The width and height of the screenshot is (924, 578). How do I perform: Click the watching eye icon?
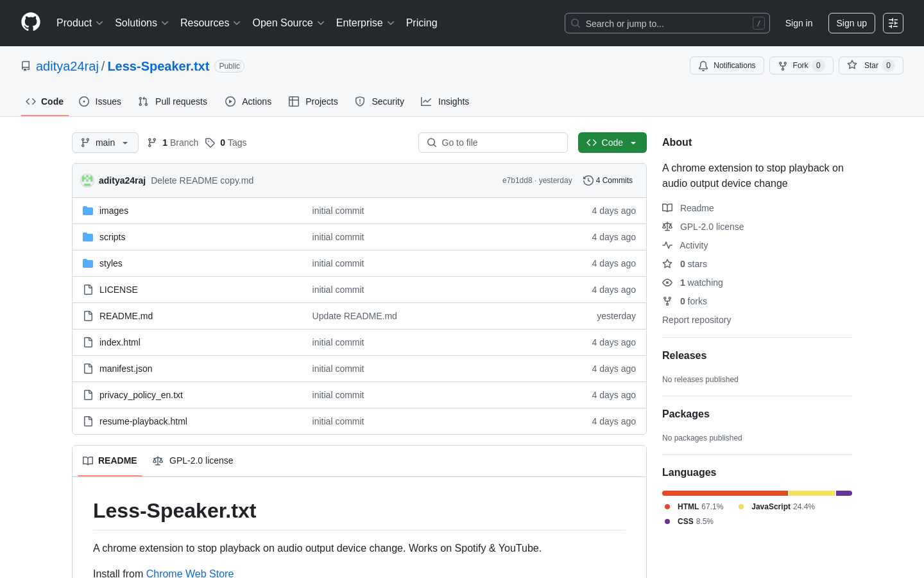667,283
